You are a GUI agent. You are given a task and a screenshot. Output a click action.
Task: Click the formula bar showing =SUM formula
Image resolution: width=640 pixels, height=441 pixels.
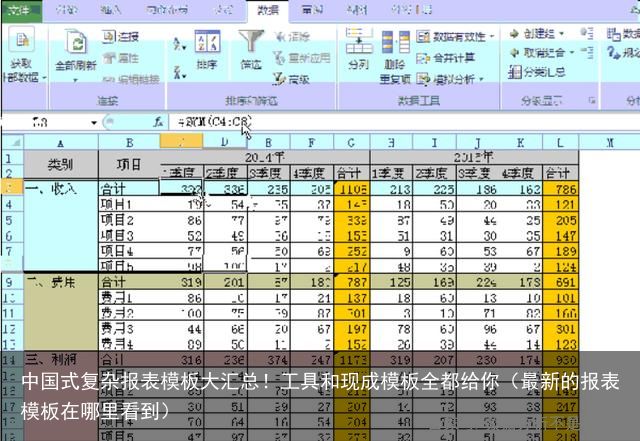click(402, 122)
